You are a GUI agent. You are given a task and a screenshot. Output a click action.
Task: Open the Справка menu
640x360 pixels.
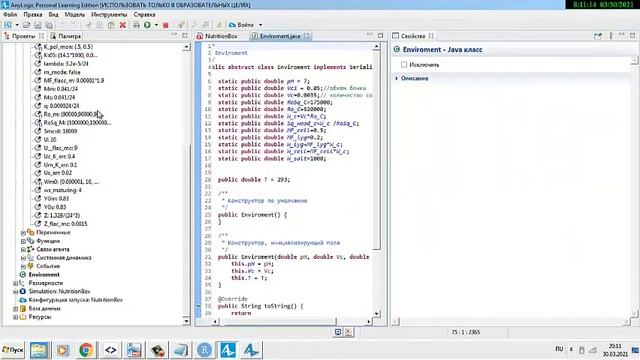144,14
